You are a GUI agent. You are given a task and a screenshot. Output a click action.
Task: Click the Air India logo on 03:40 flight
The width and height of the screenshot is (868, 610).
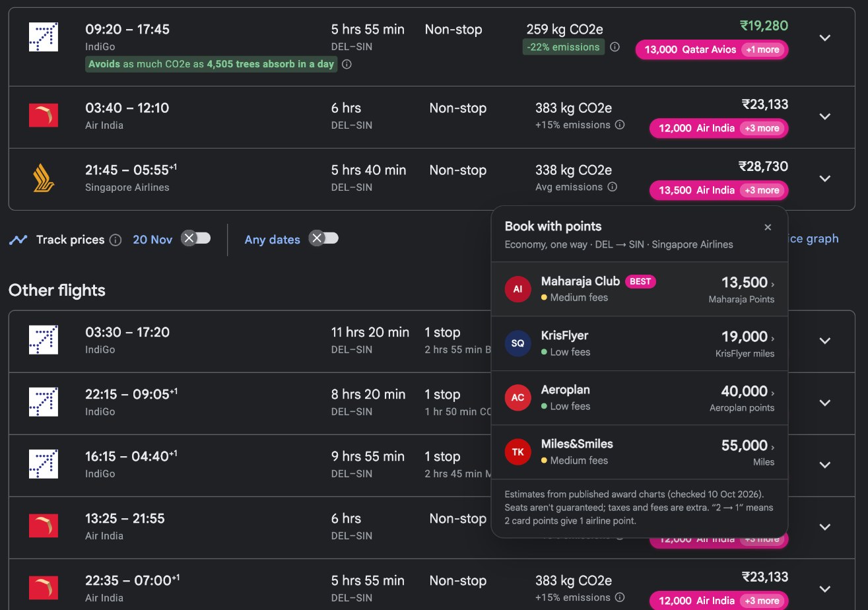[x=44, y=116]
